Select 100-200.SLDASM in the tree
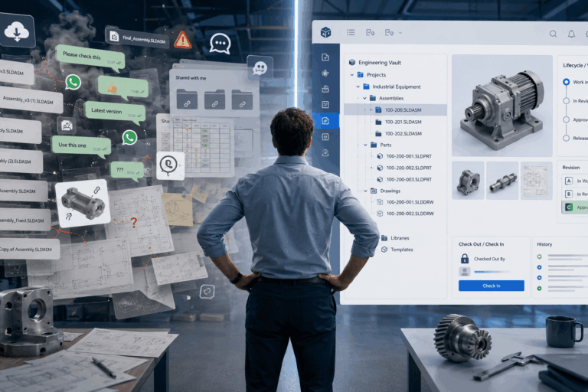The height and width of the screenshot is (392, 588). [395, 110]
